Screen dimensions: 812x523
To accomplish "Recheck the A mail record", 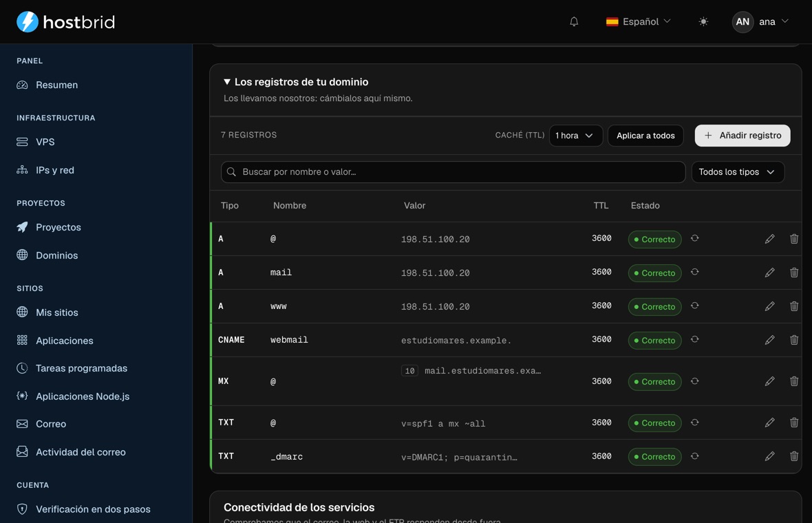I will click(x=695, y=272).
